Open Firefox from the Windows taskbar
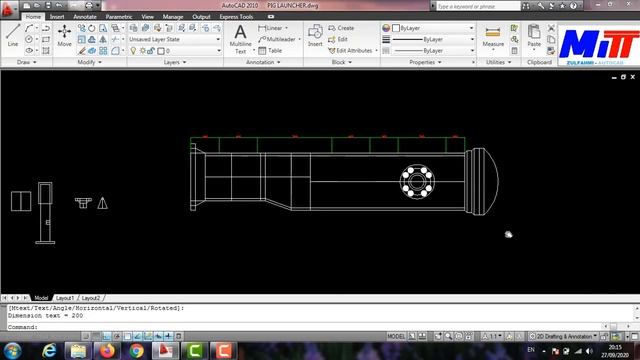 (x=107, y=351)
